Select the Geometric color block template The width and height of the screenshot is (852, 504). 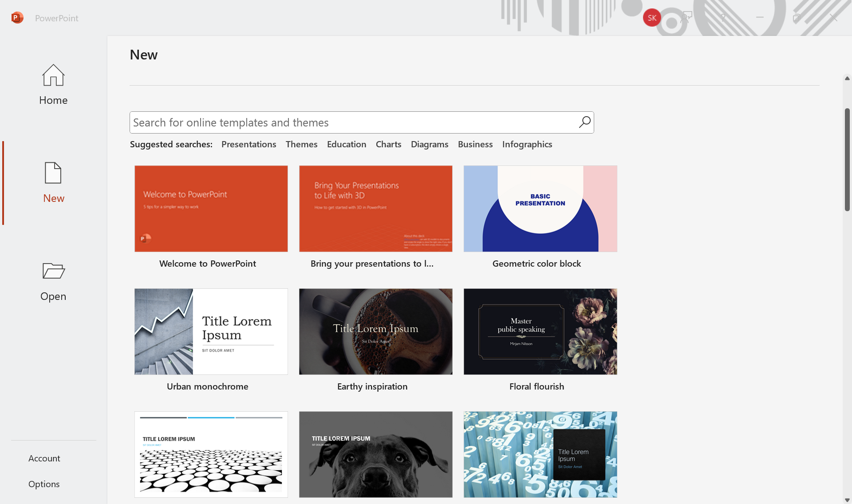[540, 209]
